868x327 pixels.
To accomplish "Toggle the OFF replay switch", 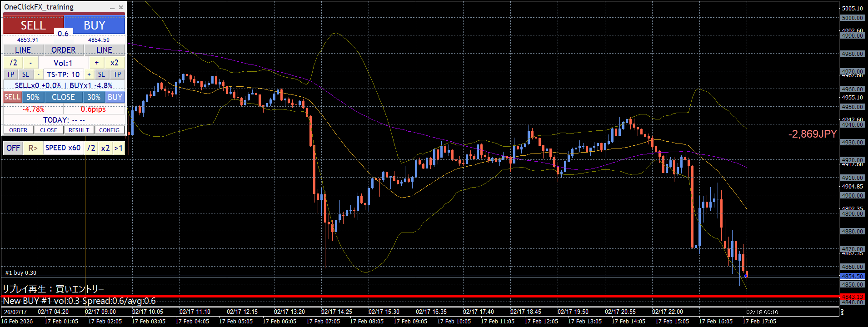I will (x=13, y=148).
